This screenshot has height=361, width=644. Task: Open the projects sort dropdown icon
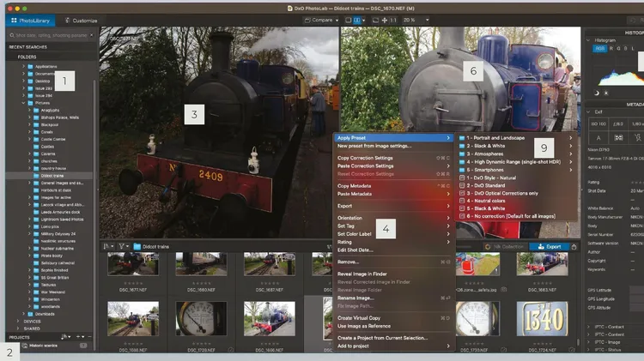(66, 337)
